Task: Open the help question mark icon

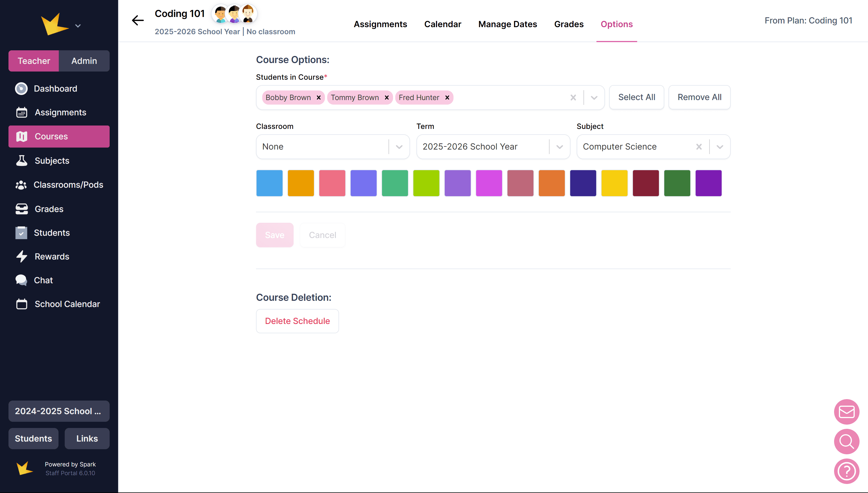Action: pyautogui.click(x=846, y=471)
